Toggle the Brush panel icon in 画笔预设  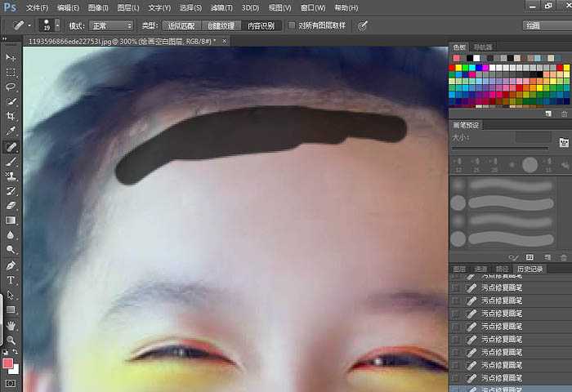pos(564,143)
